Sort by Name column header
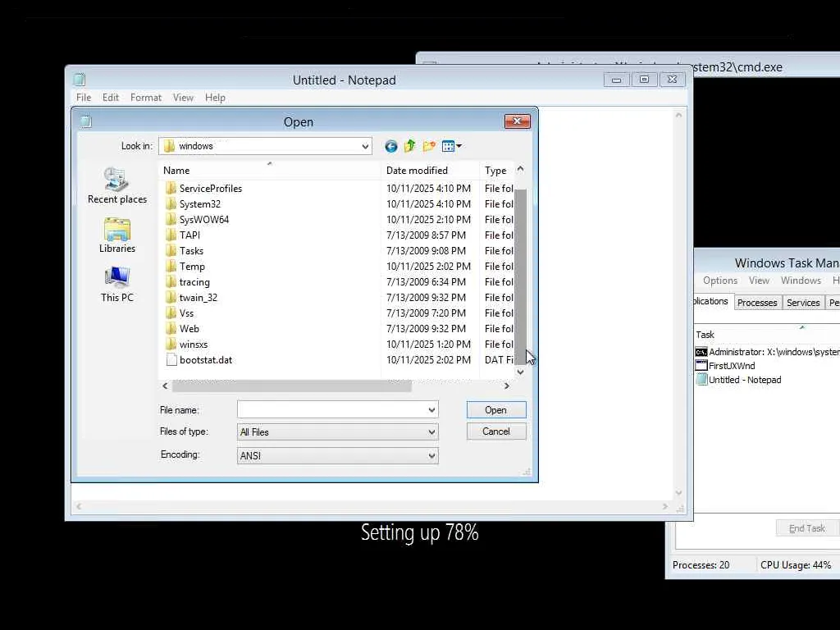This screenshot has height=630, width=840. [269, 171]
